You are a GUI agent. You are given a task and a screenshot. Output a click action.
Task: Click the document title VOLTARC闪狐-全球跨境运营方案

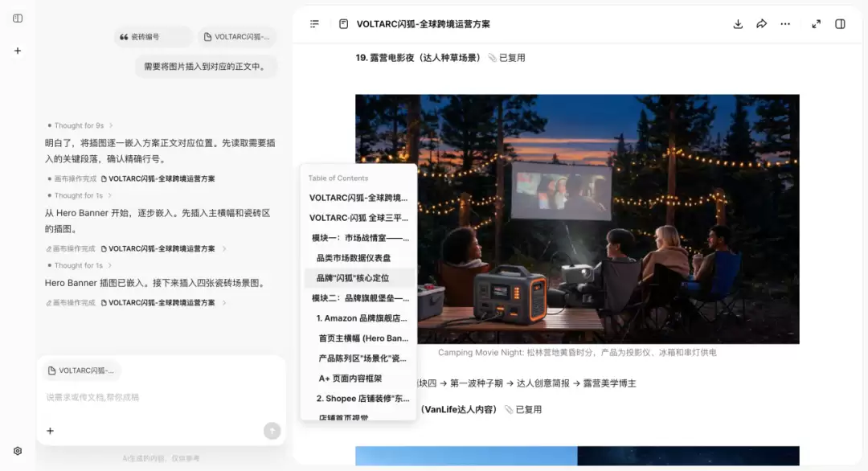pos(424,24)
